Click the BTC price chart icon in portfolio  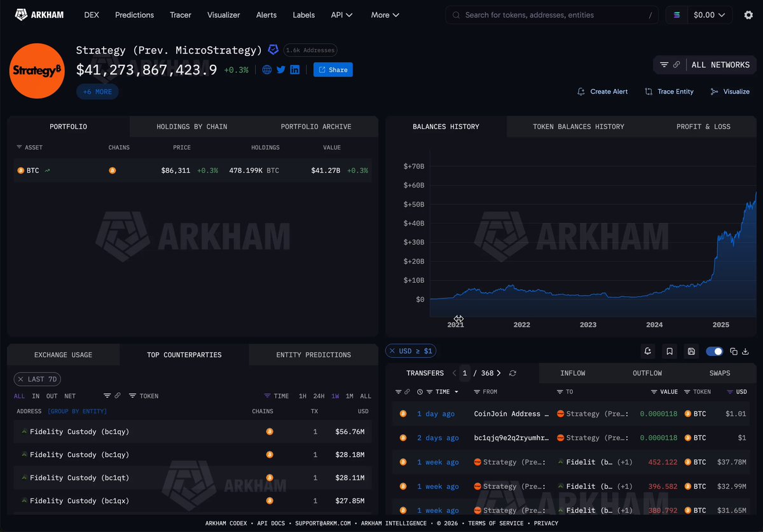[x=48, y=170]
